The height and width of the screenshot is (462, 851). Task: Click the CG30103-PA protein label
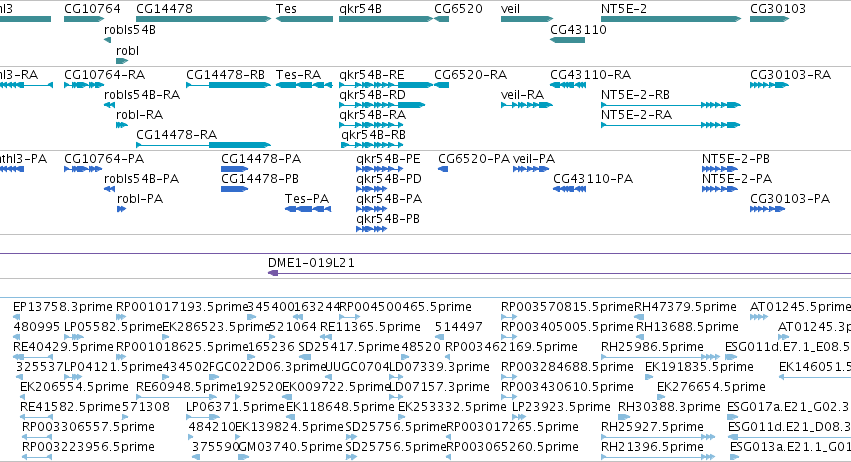click(790, 199)
